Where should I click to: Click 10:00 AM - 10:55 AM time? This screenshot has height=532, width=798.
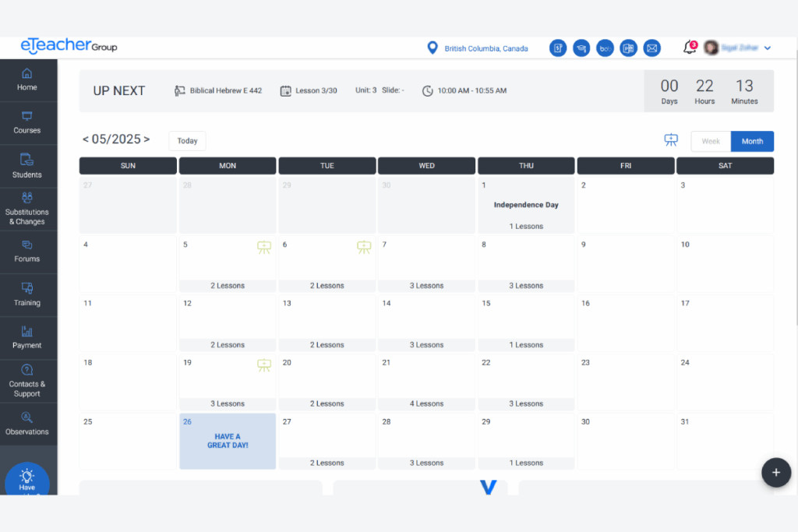pyautogui.click(x=471, y=90)
